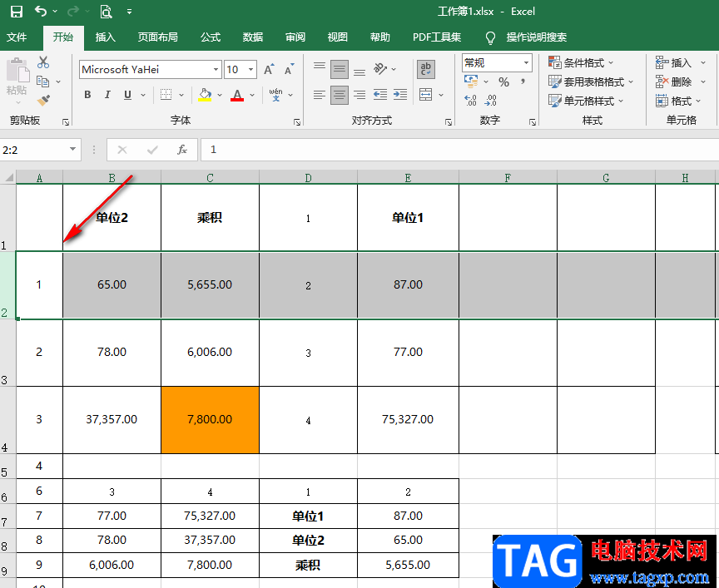Click the 条件格式 button
Image resolution: width=719 pixels, height=588 pixels.
point(581,62)
